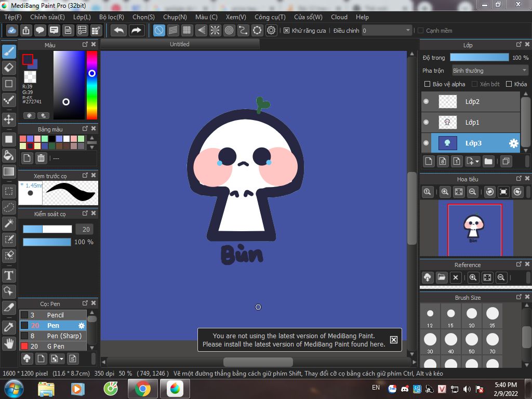Open the Pha trộn blend mode dropdown
The height and width of the screenshot is (399, 532).
coord(490,71)
